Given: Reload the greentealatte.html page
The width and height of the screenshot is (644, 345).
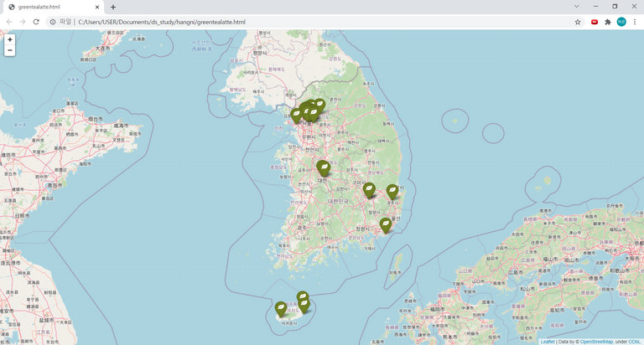Looking at the screenshot, I should tap(36, 22).
